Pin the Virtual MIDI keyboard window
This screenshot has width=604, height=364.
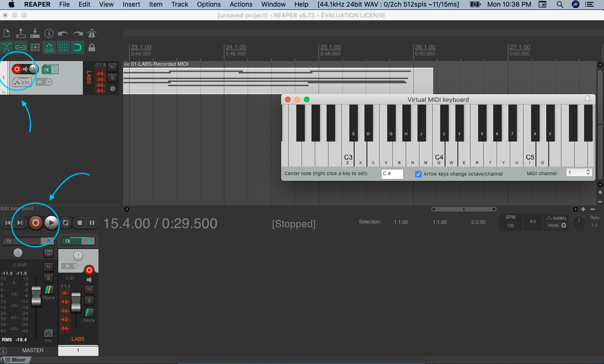point(587,99)
